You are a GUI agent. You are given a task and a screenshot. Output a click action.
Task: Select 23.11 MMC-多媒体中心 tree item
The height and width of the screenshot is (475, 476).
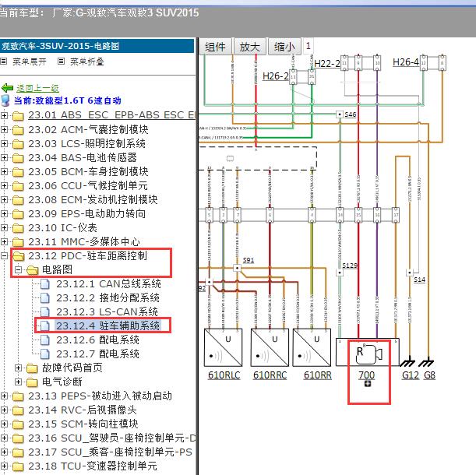click(x=84, y=241)
